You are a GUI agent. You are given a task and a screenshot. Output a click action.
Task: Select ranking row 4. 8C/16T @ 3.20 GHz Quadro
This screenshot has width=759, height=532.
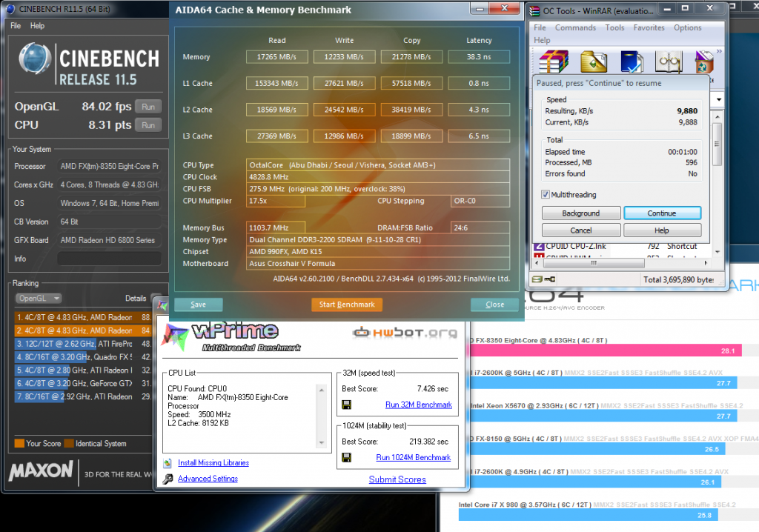tap(84, 356)
